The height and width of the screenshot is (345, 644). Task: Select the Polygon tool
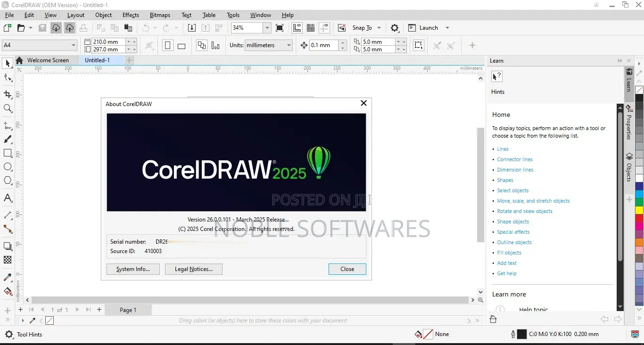point(8,181)
